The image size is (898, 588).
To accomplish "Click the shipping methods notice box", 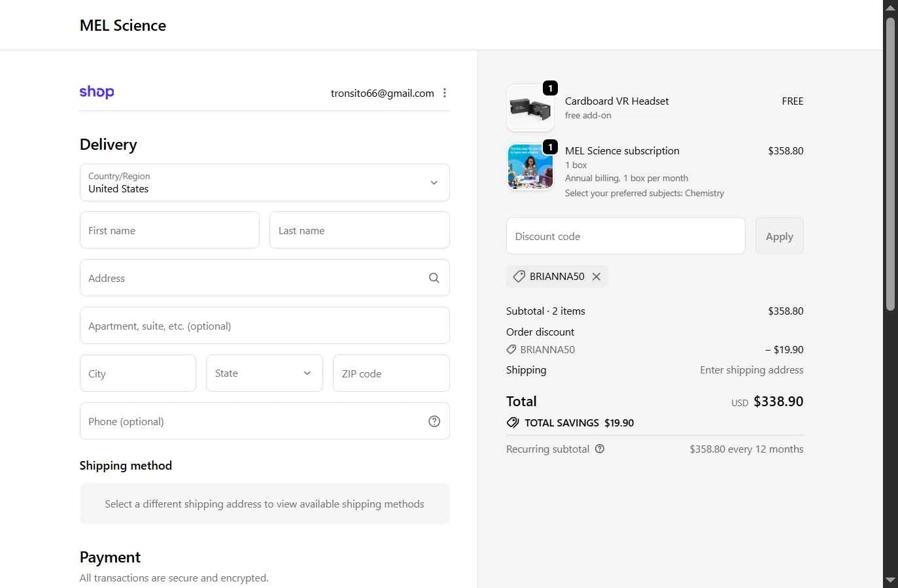I will coord(264,504).
